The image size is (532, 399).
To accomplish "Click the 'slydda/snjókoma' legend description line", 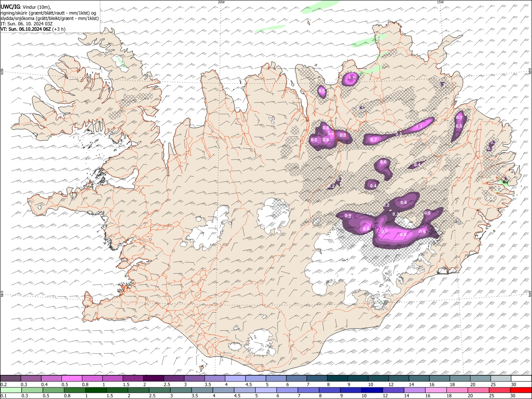I will pyautogui.click(x=49, y=18).
